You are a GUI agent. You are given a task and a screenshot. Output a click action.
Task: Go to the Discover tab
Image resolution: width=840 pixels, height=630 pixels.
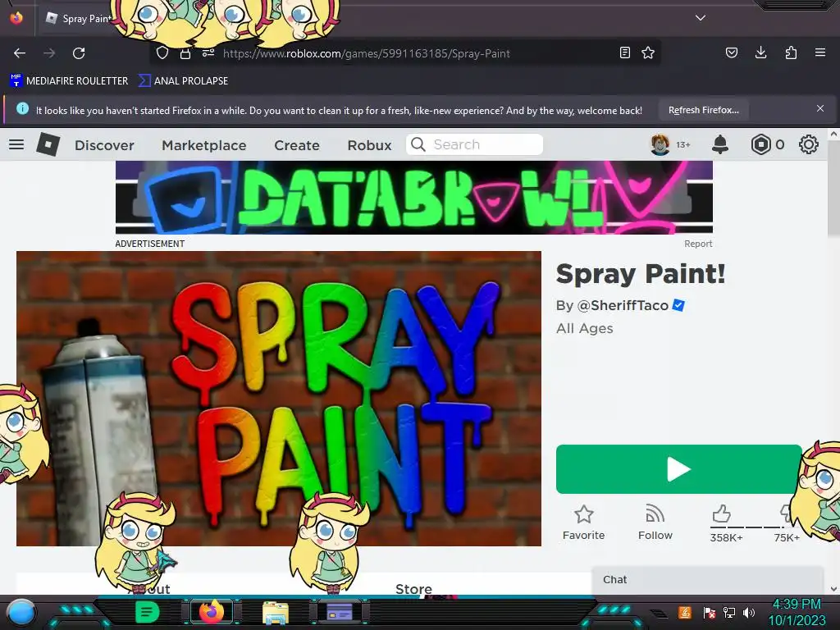pyautogui.click(x=104, y=145)
